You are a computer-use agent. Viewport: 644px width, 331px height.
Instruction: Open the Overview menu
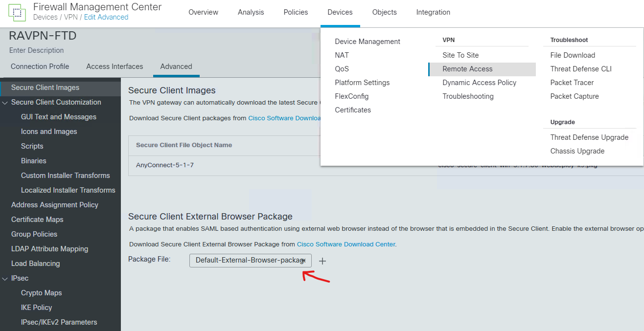click(204, 12)
